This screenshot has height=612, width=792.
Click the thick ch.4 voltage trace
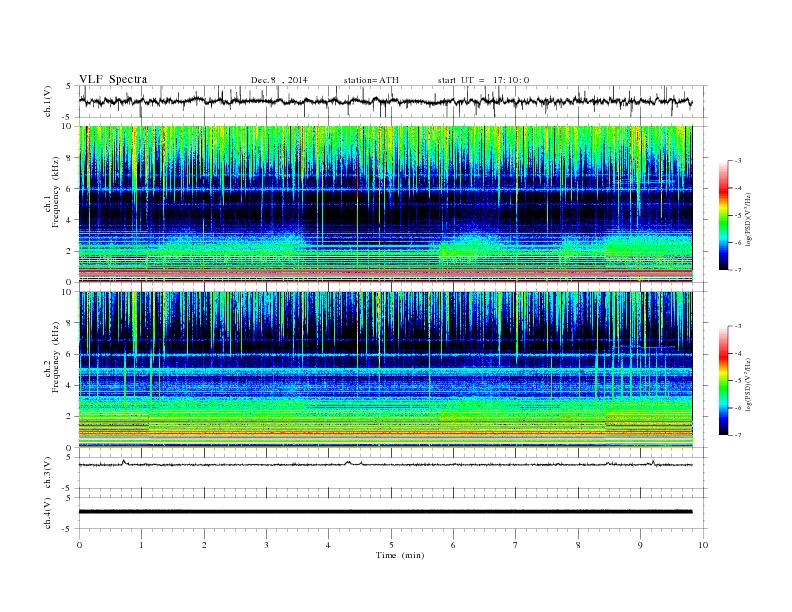click(385, 512)
